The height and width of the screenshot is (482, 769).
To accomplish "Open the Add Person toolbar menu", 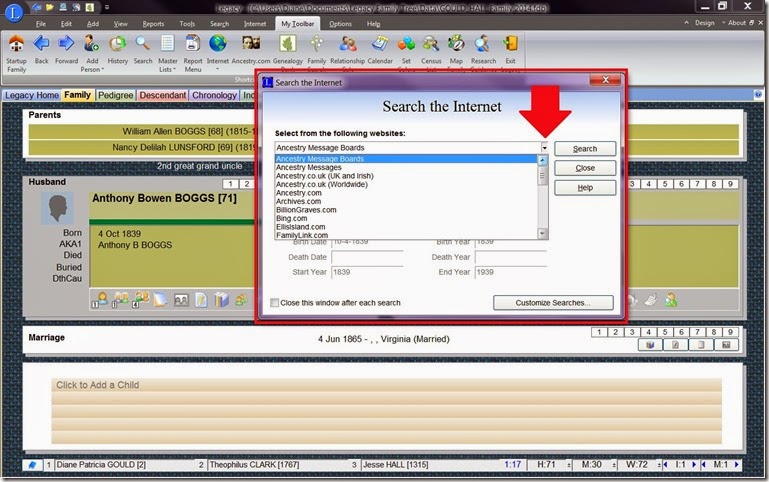I will pyautogui.click(x=92, y=54).
